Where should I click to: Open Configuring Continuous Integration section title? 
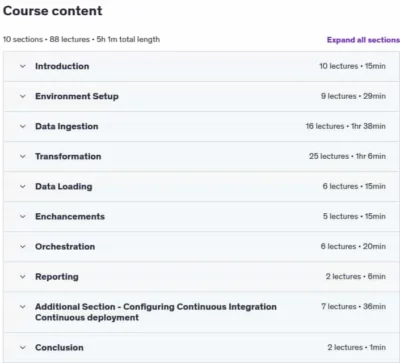pyautogui.click(x=156, y=312)
